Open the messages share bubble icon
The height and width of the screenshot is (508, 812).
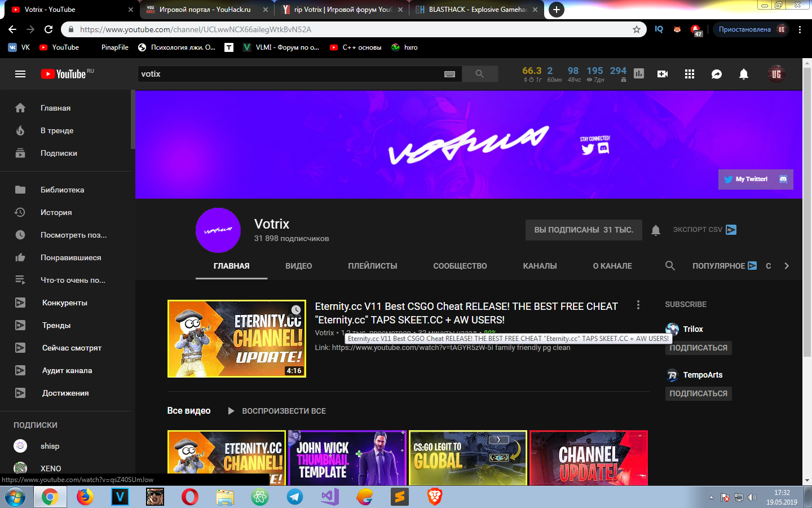tap(717, 74)
